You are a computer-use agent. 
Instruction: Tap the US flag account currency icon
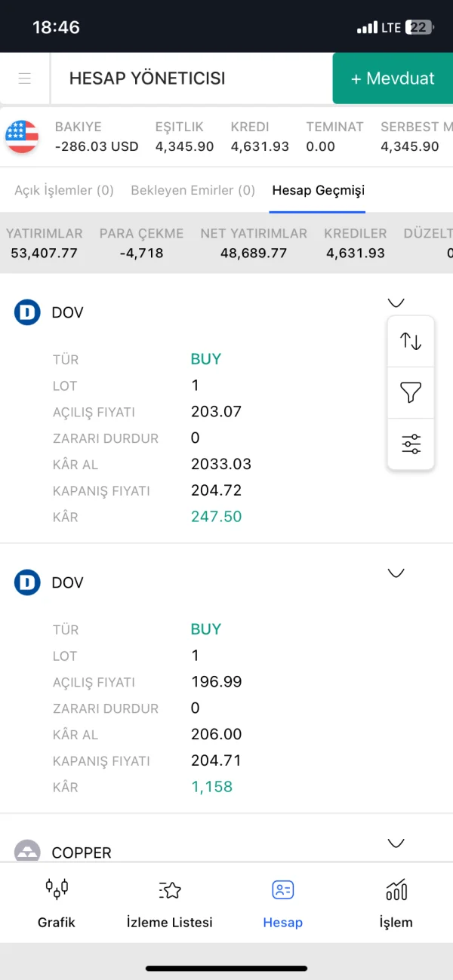[x=22, y=137]
